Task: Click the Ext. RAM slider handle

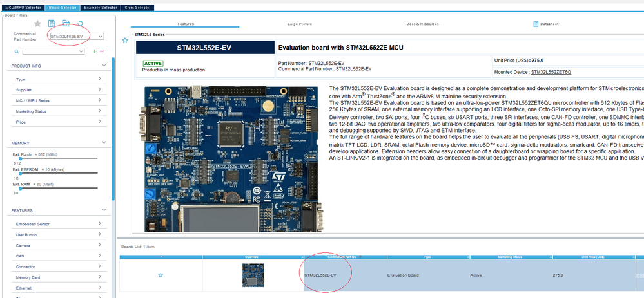Action: click(20, 188)
